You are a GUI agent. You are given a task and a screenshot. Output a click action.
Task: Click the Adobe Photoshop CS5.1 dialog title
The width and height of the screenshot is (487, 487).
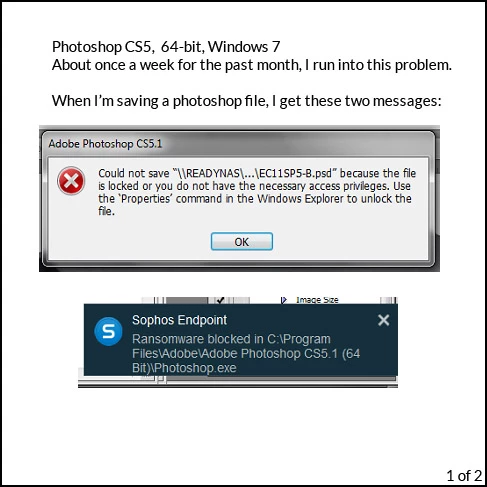click(105, 144)
